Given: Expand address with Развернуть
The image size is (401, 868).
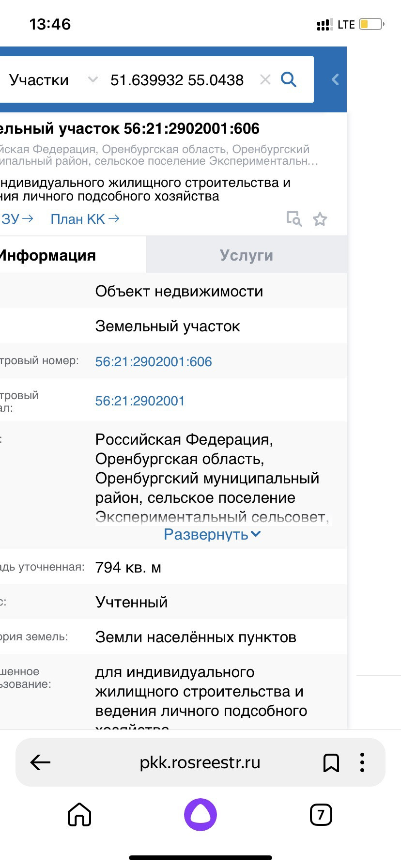Looking at the screenshot, I should 212,534.
